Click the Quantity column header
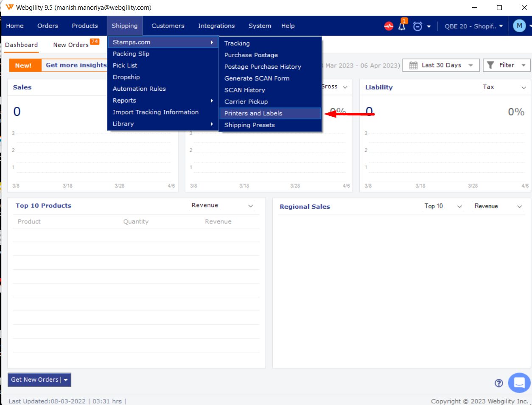This screenshot has height=405, width=532. [136, 221]
